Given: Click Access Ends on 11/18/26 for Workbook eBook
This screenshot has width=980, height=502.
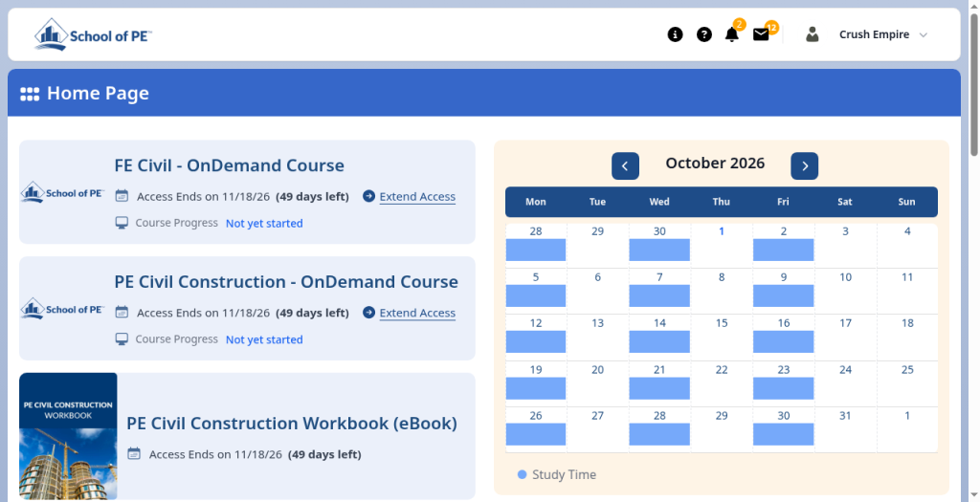Looking at the screenshot, I should 215,454.
